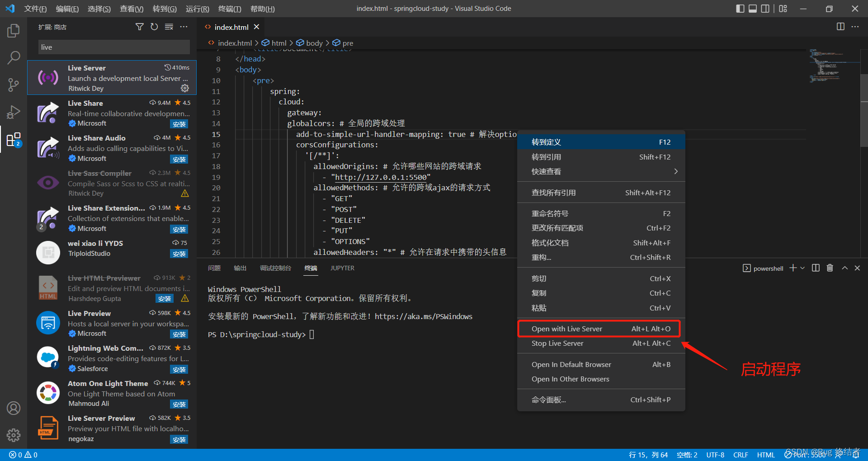Open the Accounts icon in activity bar

(x=14, y=408)
